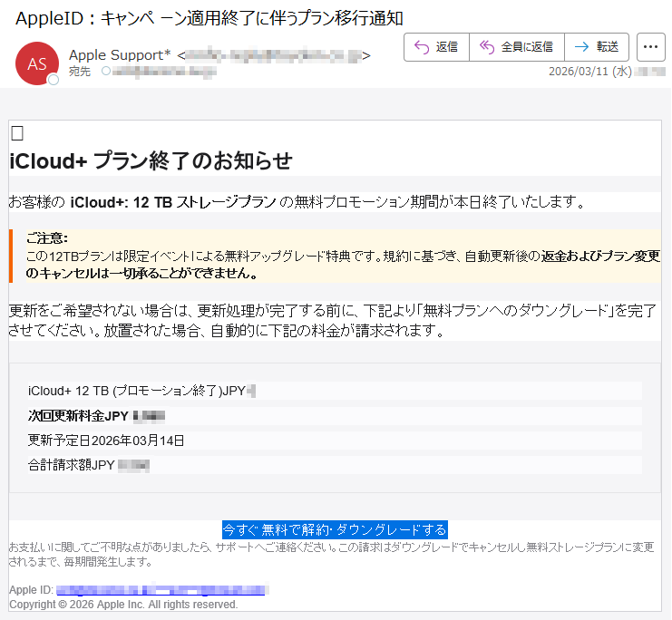
Task: Click the line お客様の iCloud+: 12 TB ストレージプラン
Action: click(x=297, y=202)
